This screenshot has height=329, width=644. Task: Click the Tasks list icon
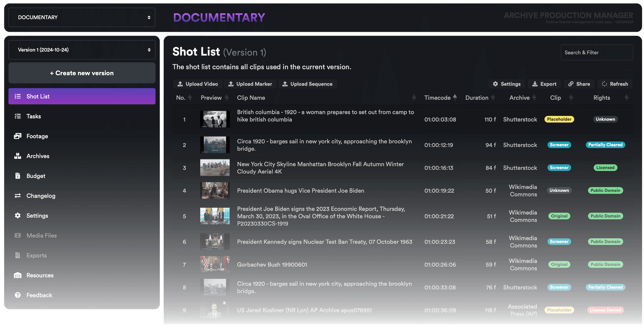17,116
